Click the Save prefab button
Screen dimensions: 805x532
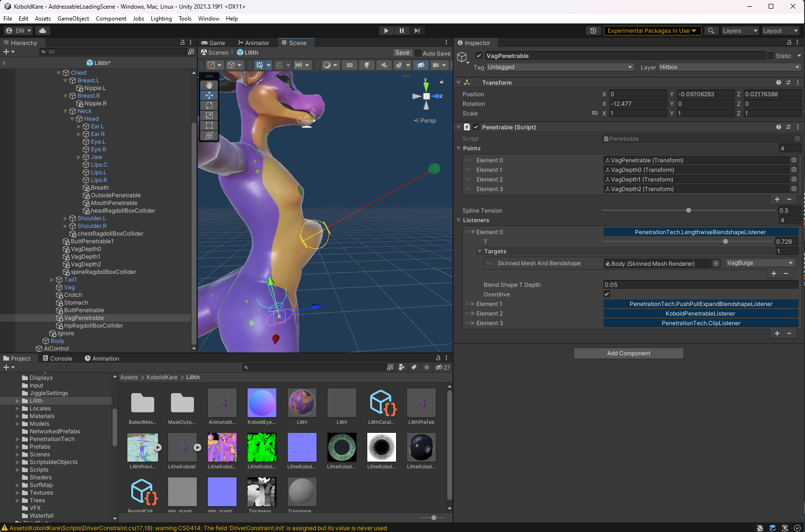coord(402,53)
